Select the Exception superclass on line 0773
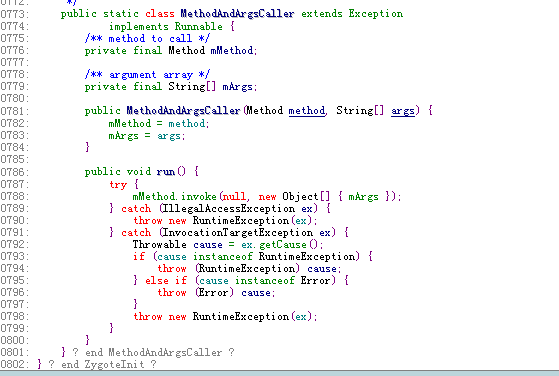Viewport: 559px width, 376px height. click(x=376, y=14)
